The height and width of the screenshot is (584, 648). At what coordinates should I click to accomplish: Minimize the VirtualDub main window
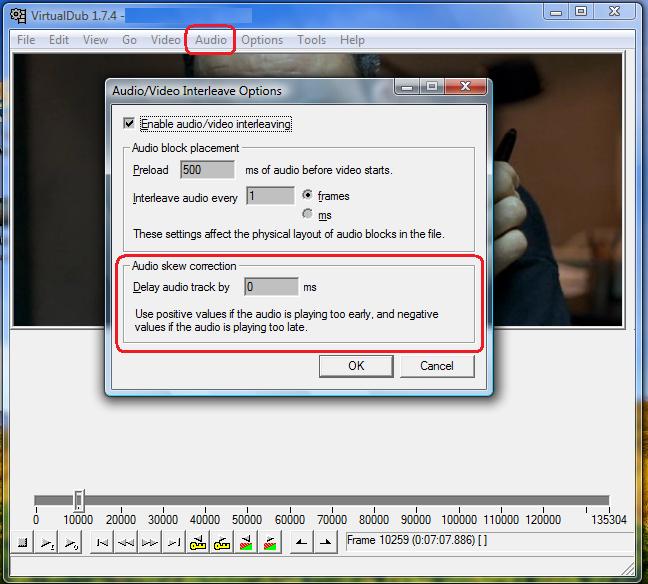pos(556,11)
